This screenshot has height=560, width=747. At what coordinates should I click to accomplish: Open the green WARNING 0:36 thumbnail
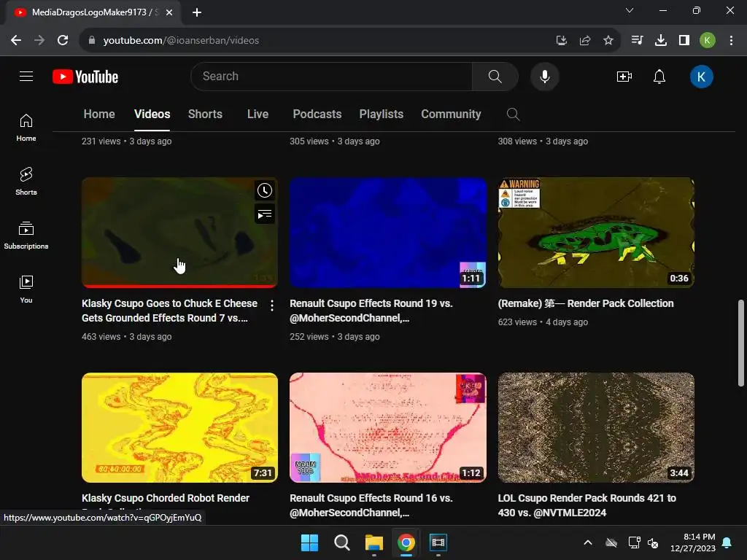(596, 233)
